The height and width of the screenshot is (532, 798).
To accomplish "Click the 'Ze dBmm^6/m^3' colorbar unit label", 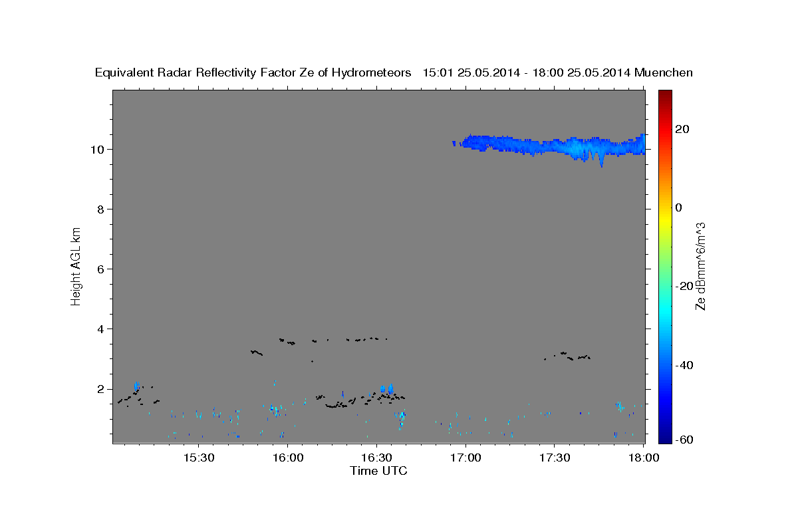I will point(700,266).
